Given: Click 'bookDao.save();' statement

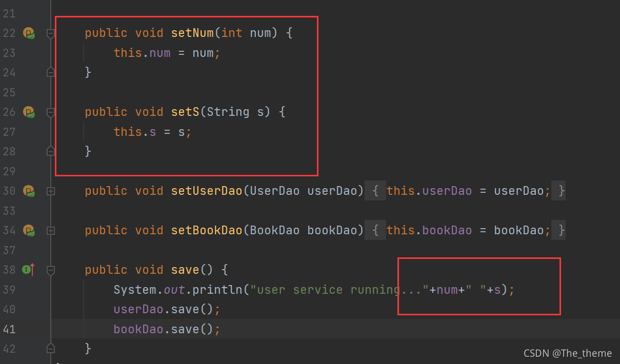Looking at the screenshot, I should point(167,330).
